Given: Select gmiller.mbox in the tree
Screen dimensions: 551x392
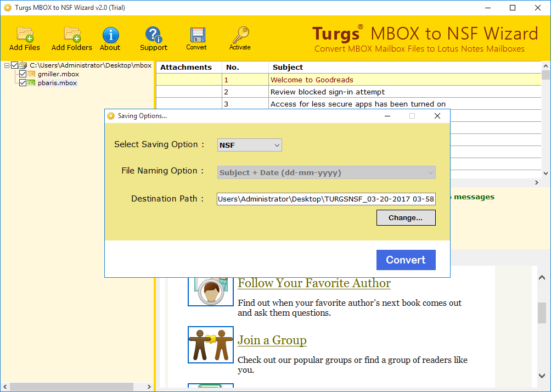Looking at the screenshot, I should tap(58, 74).
